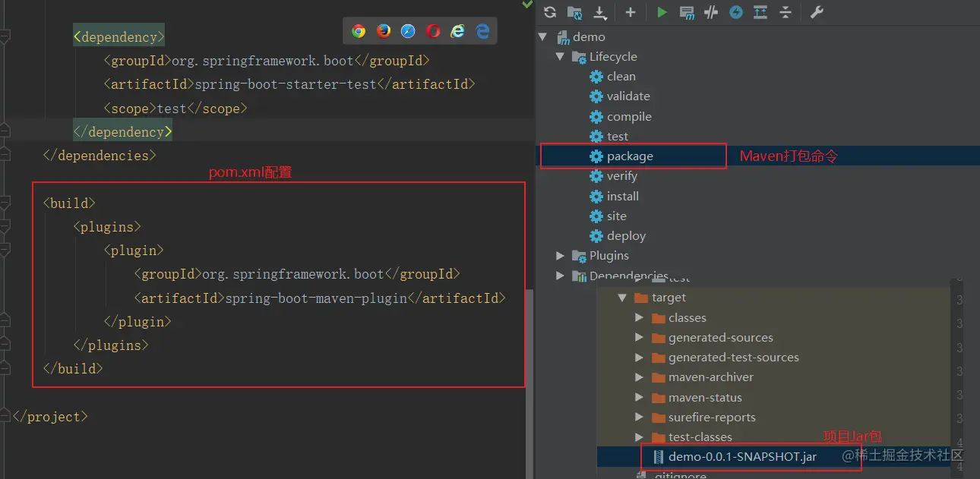The image size is (980, 479).
Task: Open pom.xml in Internet Explorer icon
Action: pos(457,31)
